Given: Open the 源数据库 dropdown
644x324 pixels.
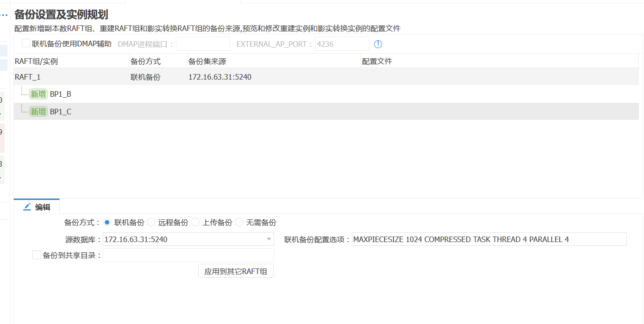Looking at the screenshot, I should (188, 239).
